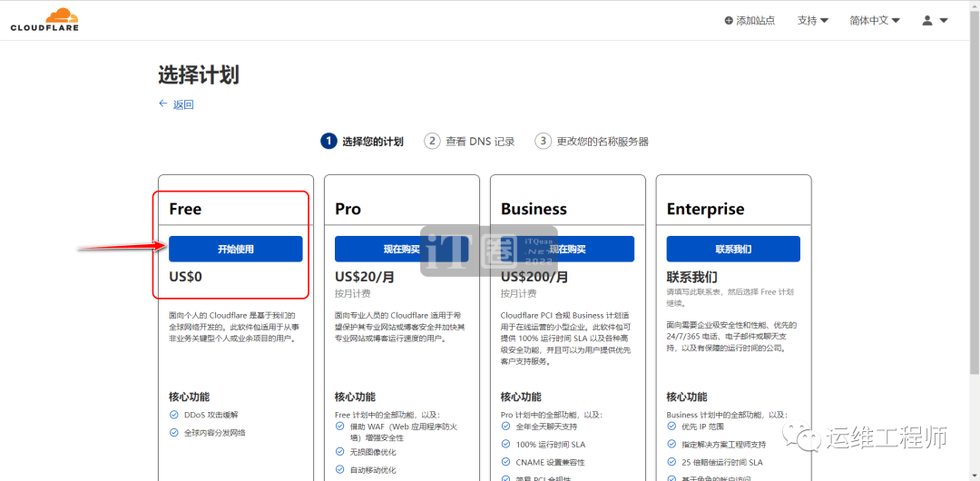Screen dimensions: 980x481
Task: Select step 1 选择您的计划
Action: click(x=362, y=142)
